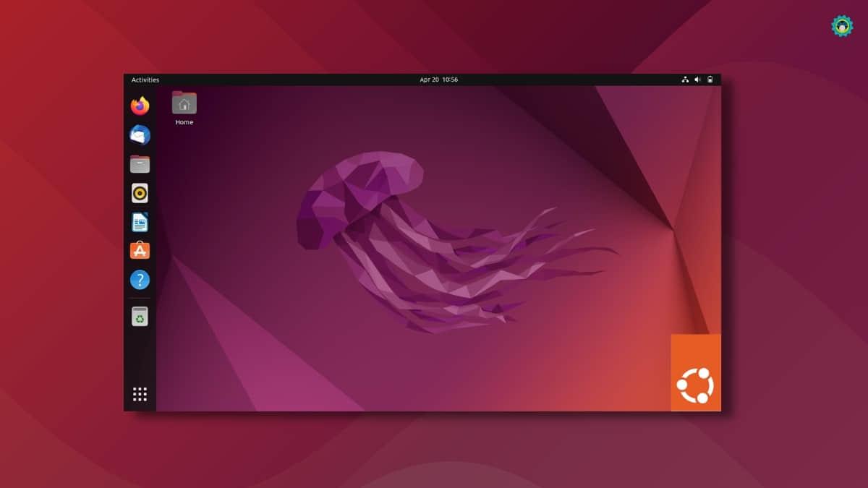The width and height of the screenshot is (868, 488).
Task: Click the dock separator line above Trash
Action: 140,298
